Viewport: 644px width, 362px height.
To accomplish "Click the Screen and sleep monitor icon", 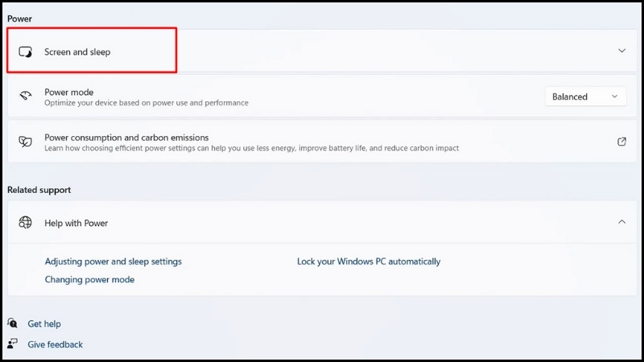I will tap(26, 52).
